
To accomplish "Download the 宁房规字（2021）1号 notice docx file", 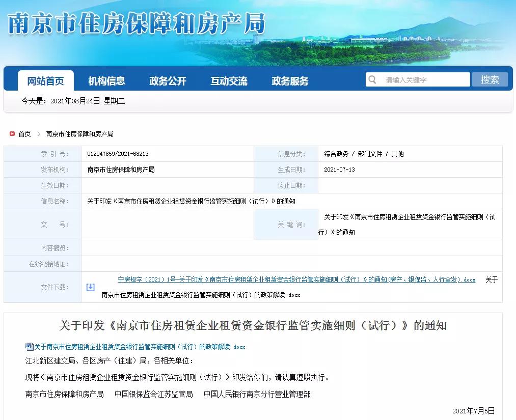I will [x=295, y=279].
